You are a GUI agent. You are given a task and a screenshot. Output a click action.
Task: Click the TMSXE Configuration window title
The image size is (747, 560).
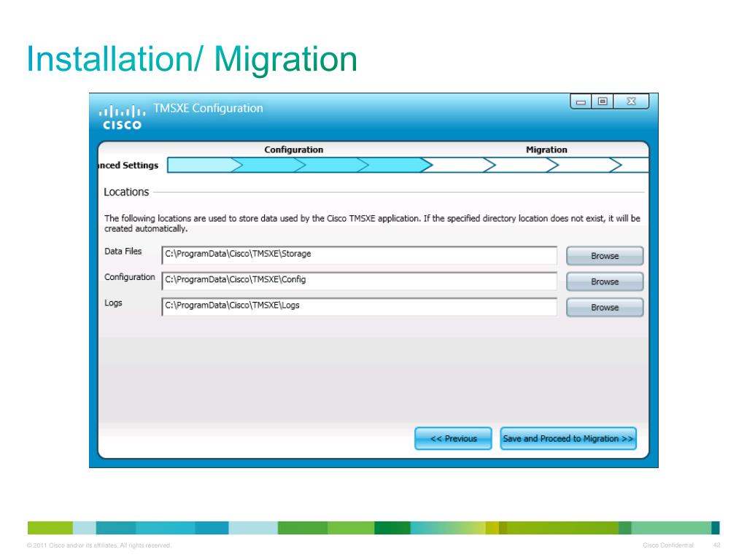(x=208, y=109)
